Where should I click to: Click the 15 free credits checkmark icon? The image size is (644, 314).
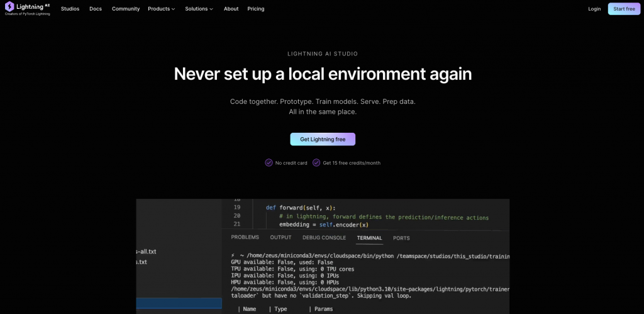(317, 162)
